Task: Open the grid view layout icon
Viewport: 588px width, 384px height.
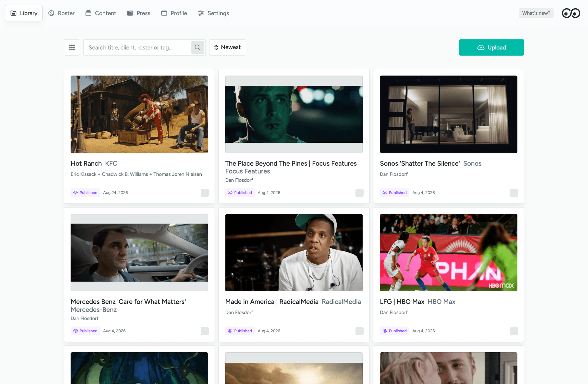Action: click(72, 47)
